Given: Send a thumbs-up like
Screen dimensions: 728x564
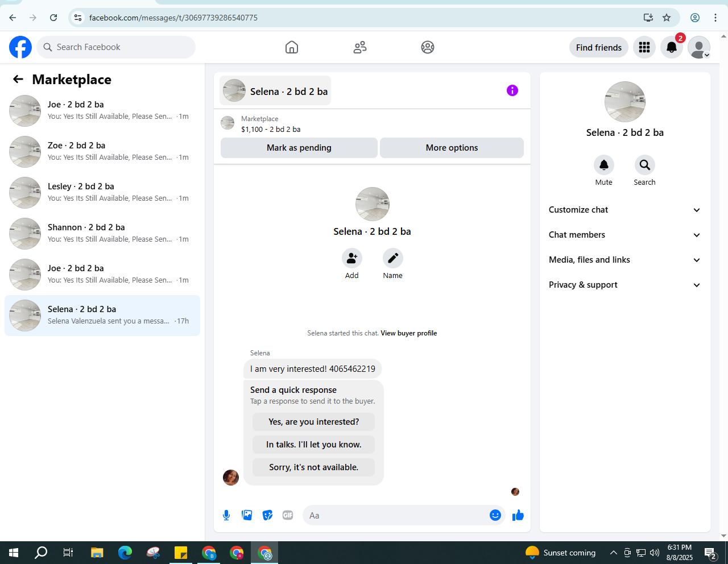Looking at the screenshot, I should 518,515.
